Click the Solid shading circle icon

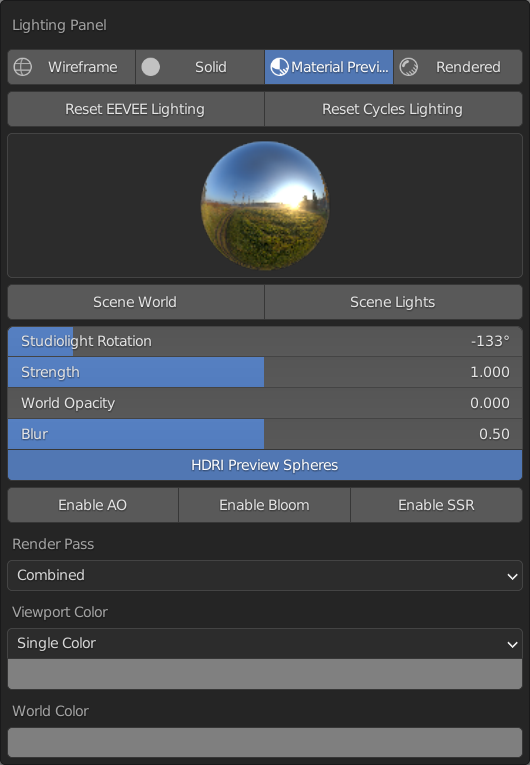(150, 67)
